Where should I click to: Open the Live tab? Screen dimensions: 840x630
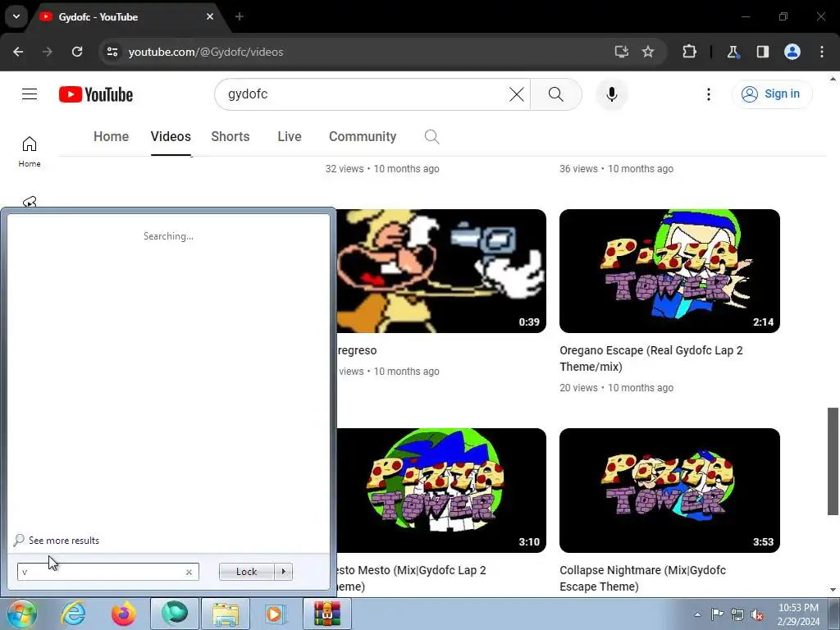(290, 137)
